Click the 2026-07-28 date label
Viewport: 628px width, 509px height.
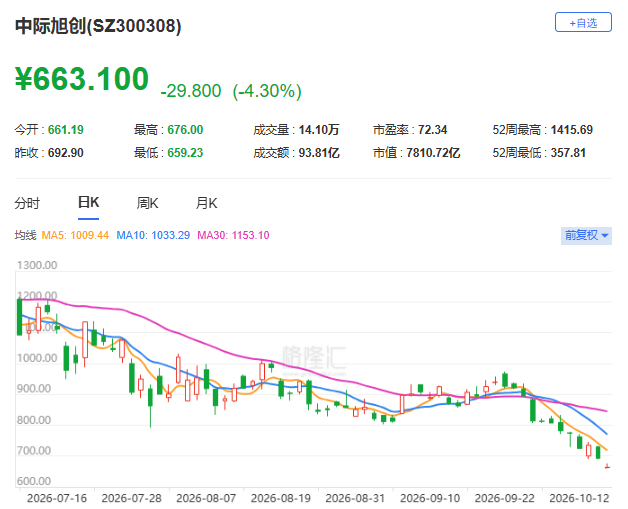coord(131,498)
